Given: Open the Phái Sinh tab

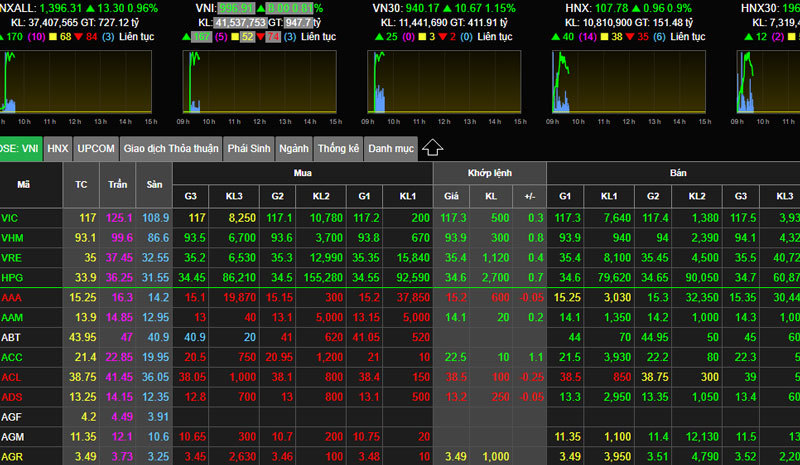Looking at the screenshot, I should click(250, 148).
